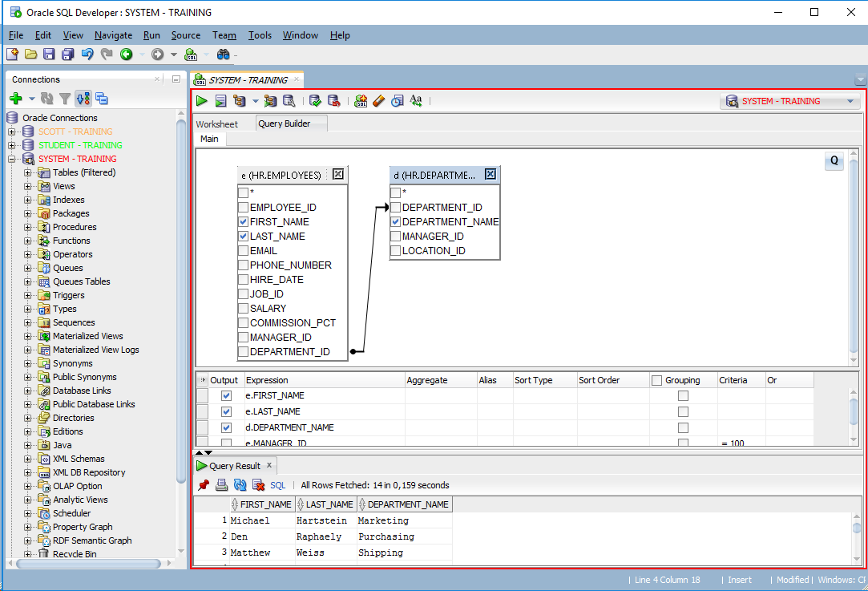Viewport: 868px width, 591px height.
Task: Toggle the Output checkbox for e.LAST_NAME row
Action: (x=226, y=411)
